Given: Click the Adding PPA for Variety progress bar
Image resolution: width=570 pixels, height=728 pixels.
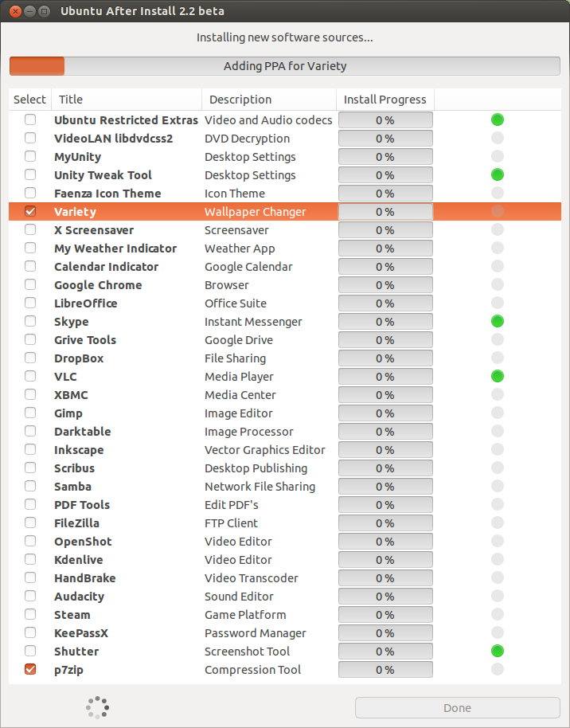Looking at the screenshot, I should coord(285,66).
